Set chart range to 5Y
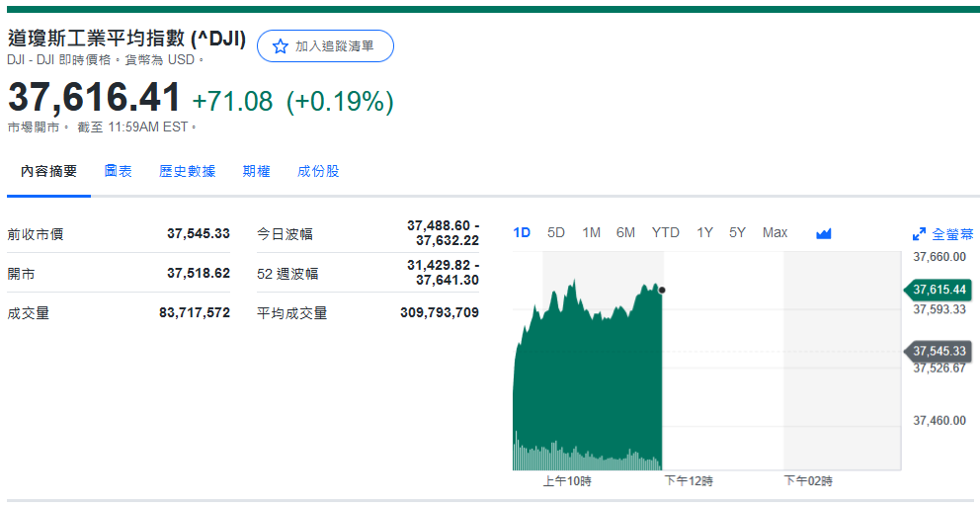Image resolution: width=980 pixels, height=509 pixels. tap(737, 232)
